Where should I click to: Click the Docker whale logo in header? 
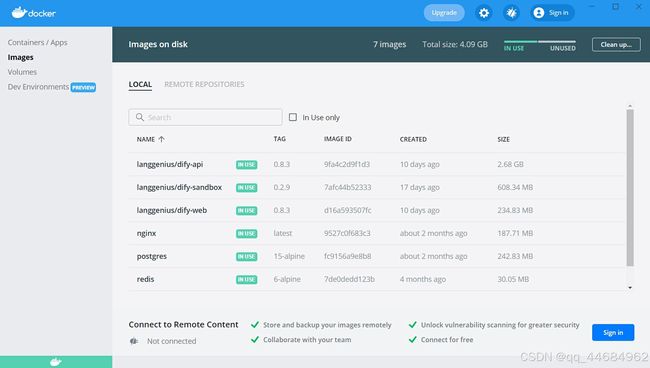tap(34, 13)
